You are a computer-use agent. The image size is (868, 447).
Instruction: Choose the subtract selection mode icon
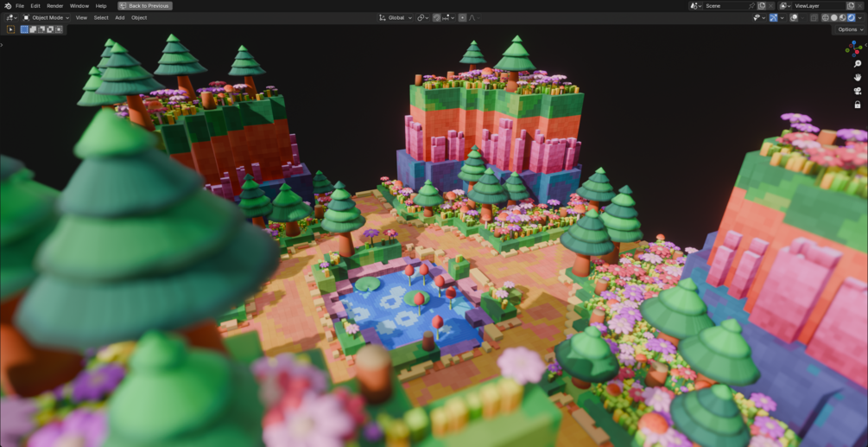coord(41,29)
